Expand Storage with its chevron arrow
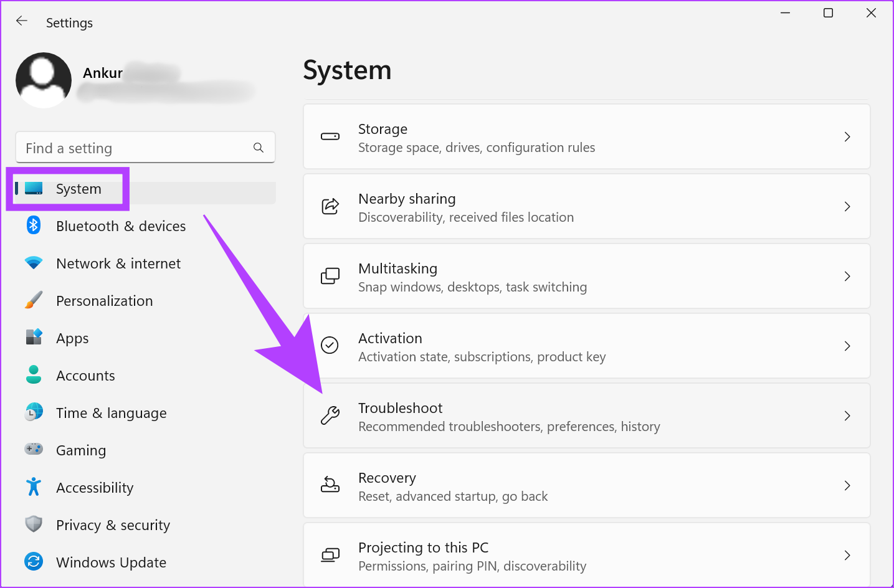Screen dimensions: 894x588 tap(847, 136)
